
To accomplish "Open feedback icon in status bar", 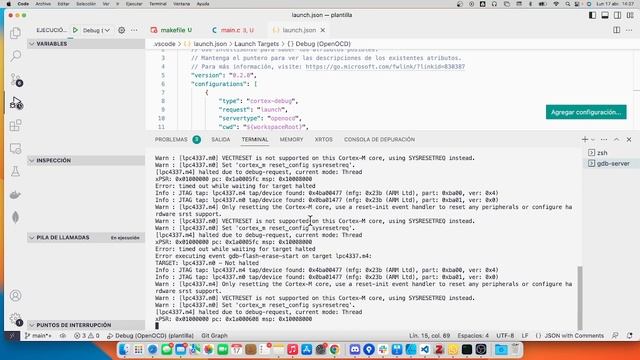I will pyautogui.click(x=615, y=336).
